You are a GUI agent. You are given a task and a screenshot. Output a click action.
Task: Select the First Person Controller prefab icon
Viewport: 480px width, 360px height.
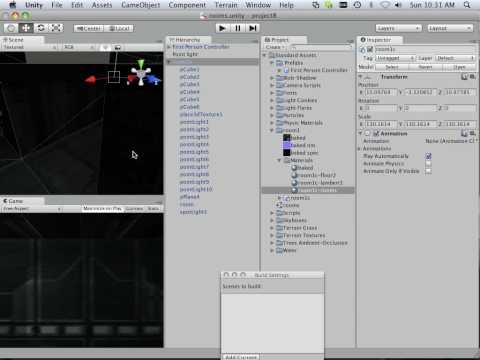(286, 70)
